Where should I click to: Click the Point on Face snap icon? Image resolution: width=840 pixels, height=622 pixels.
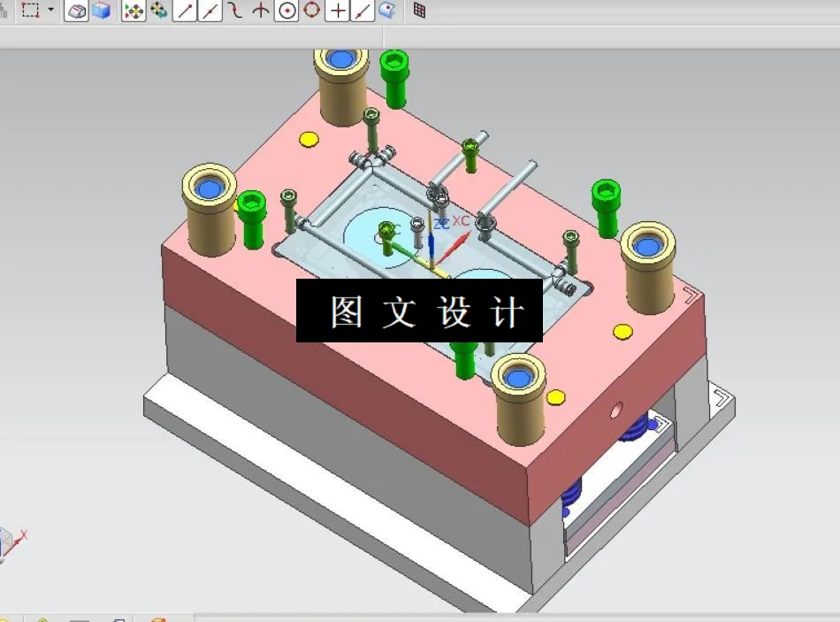pos(386,12)
